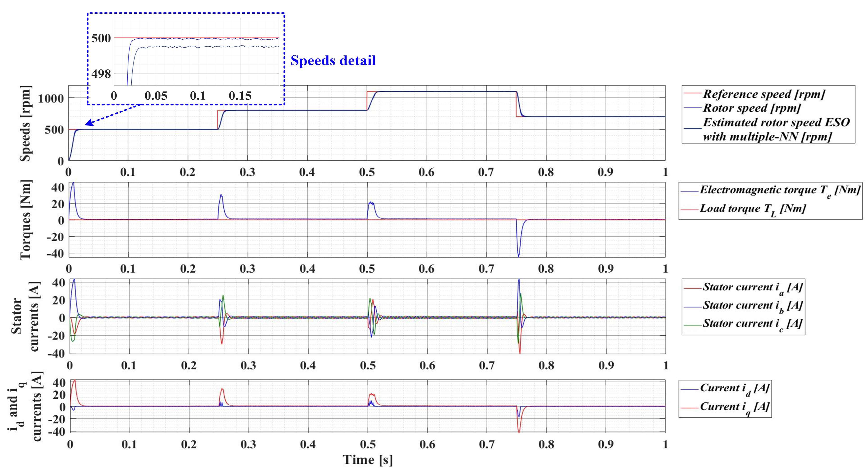
Task: Click the 'Speeds detail' annotation text
Action: coord(333,61)
